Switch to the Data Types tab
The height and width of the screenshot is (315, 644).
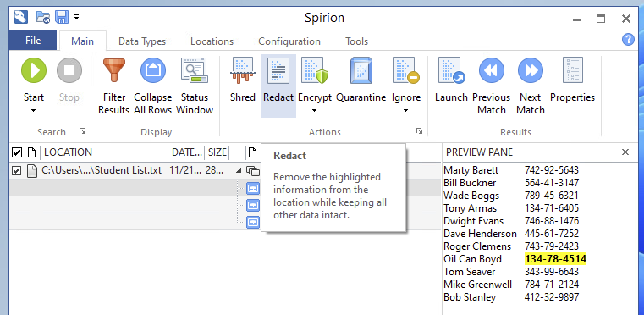coord(142,41)
